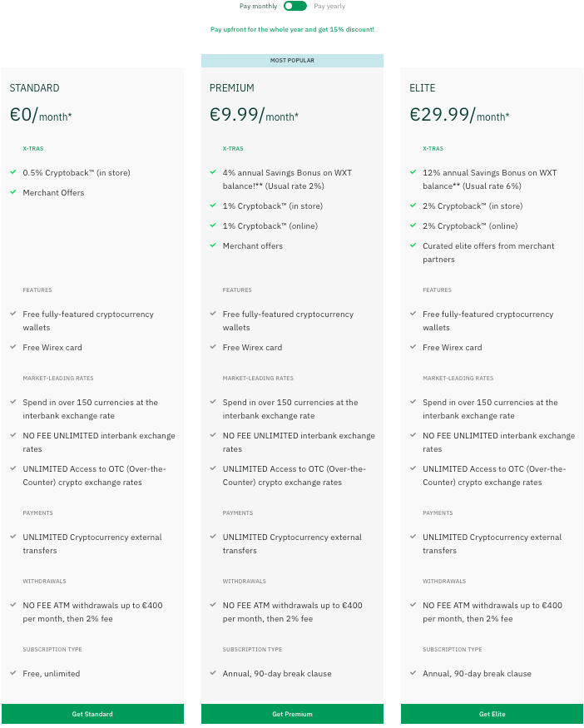This screenshot has height=728, width=584.
Task: Click the yearly 15% discount notice text
Action: [x=292, y=29]
